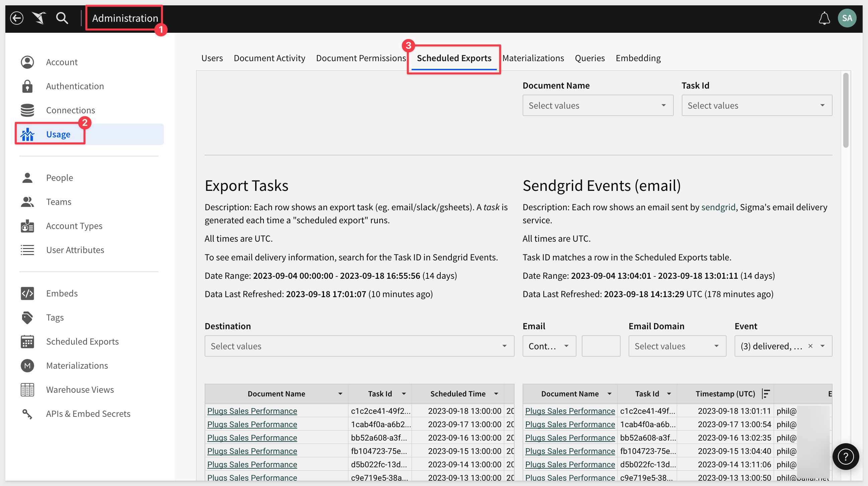Clear the Event filter selection
The image size is (868, 486).
(x=810, y=346)
